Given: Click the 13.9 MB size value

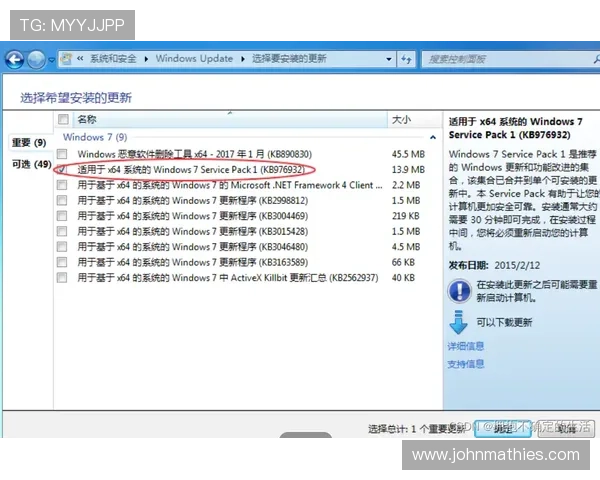Looking at the screenshot, I should tap(408, 170).
